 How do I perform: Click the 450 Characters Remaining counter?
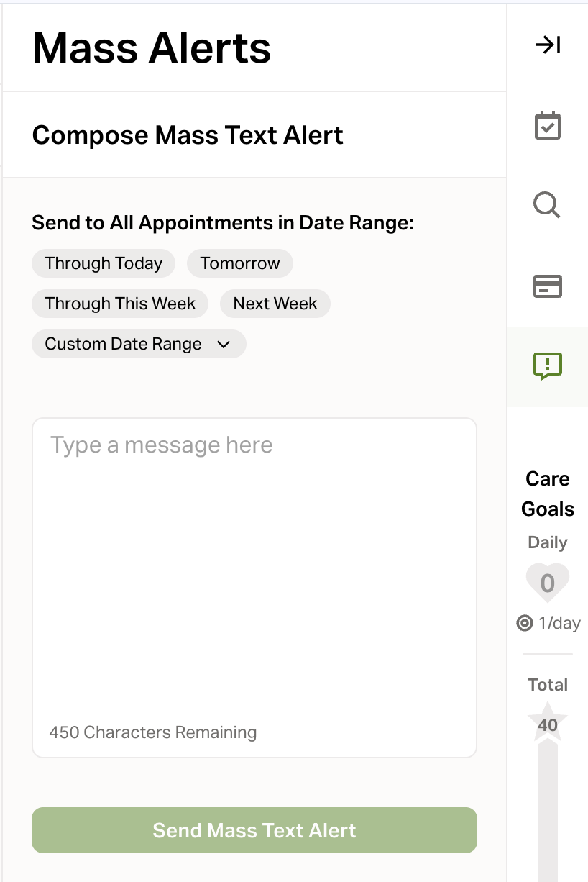click(153, 732)
